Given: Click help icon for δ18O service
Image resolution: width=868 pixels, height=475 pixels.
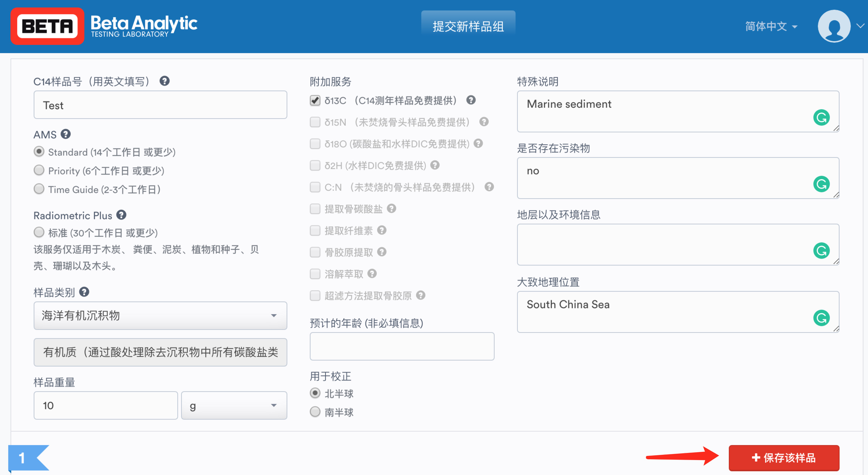Looking at the screenshot, I should coord(478,143).
